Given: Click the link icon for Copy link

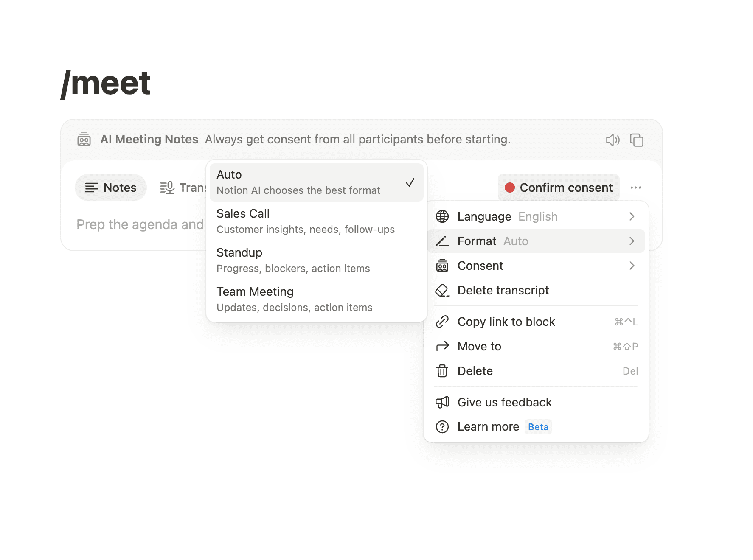Looking at the screenshot, I should click(x=442, y=322).
